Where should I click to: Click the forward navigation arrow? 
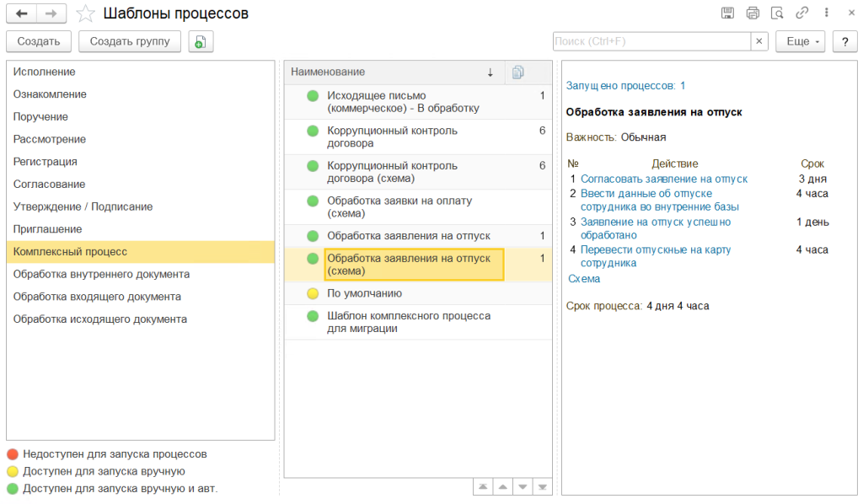[51, 13]
